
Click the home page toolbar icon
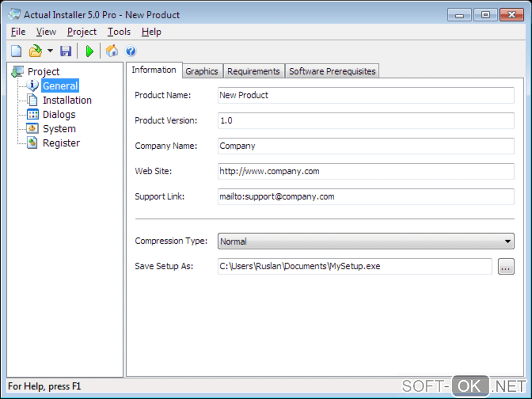[112, 51]
